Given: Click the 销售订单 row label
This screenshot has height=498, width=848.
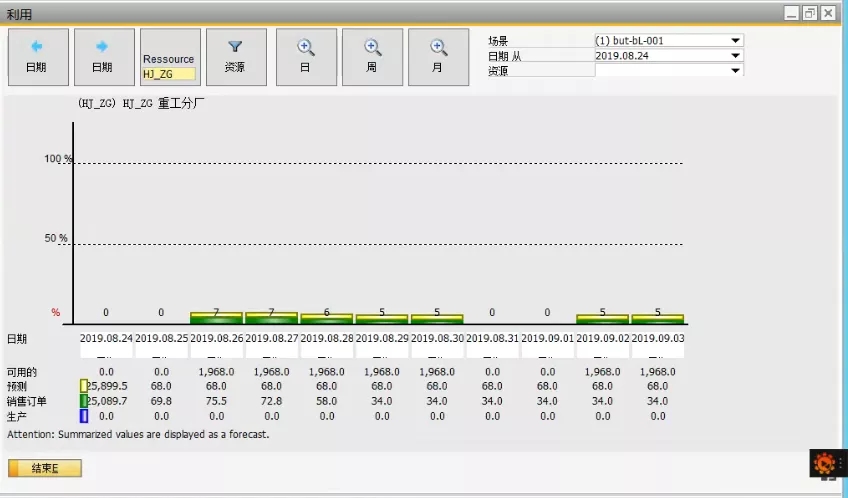Looking at the screenshot, I should [26, 401].
